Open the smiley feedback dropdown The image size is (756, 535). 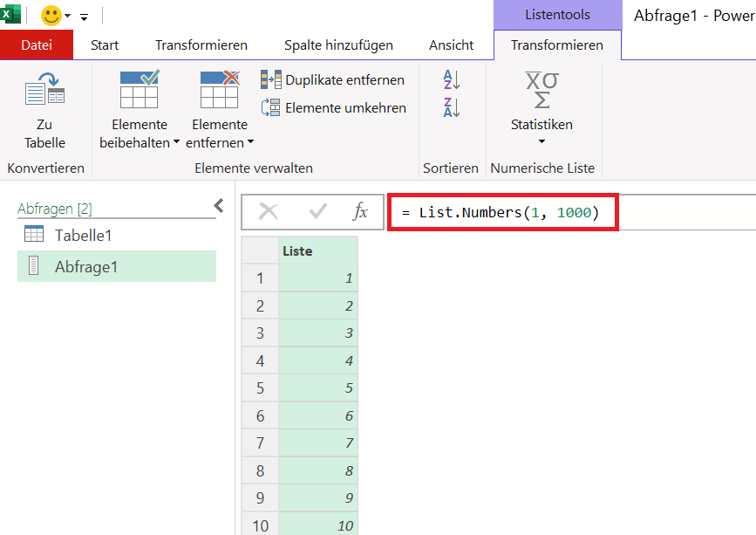(68, 16)
